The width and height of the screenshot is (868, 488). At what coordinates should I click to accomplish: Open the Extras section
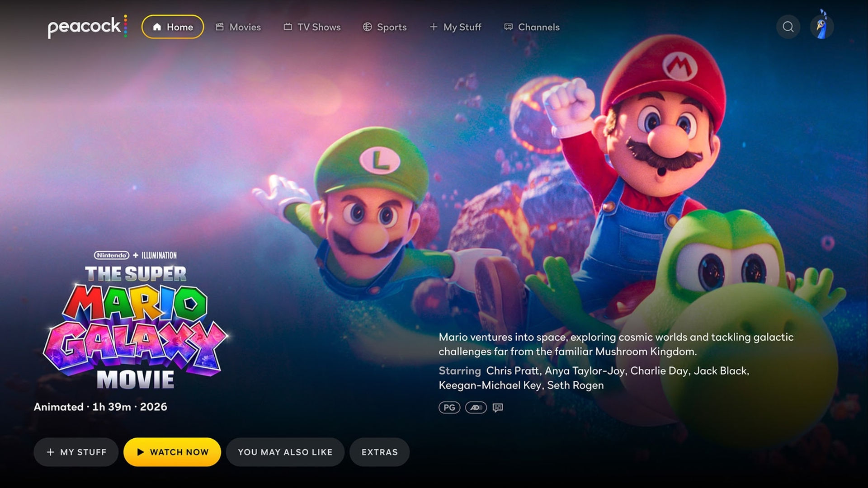tap(380, 452)
